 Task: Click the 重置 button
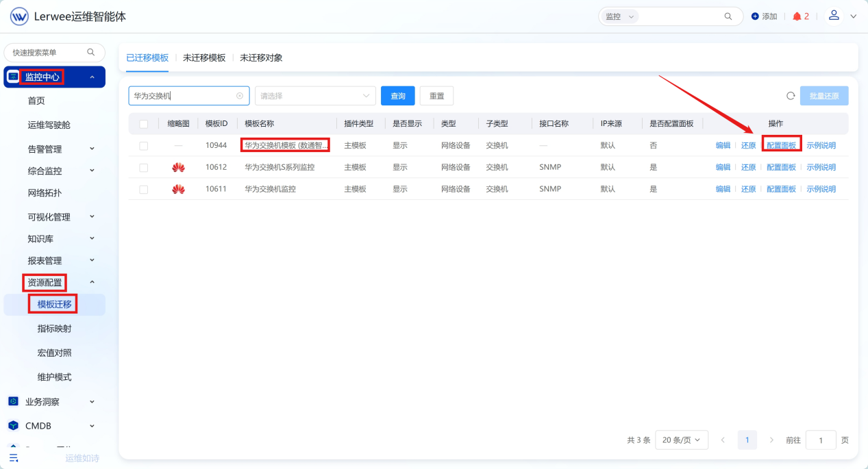click(x=436, y=96)
